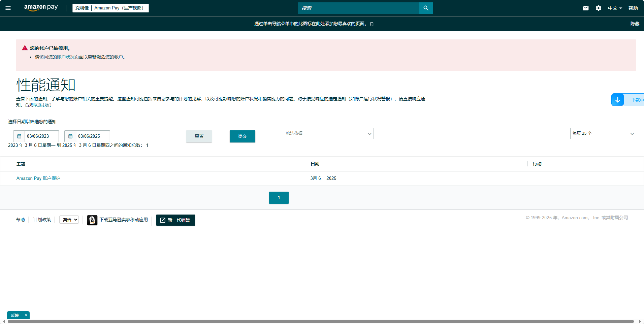Click the footer 帮助 link
Image resolution: width=644 pixels, height=324 pixels.
tap(21, 220)
